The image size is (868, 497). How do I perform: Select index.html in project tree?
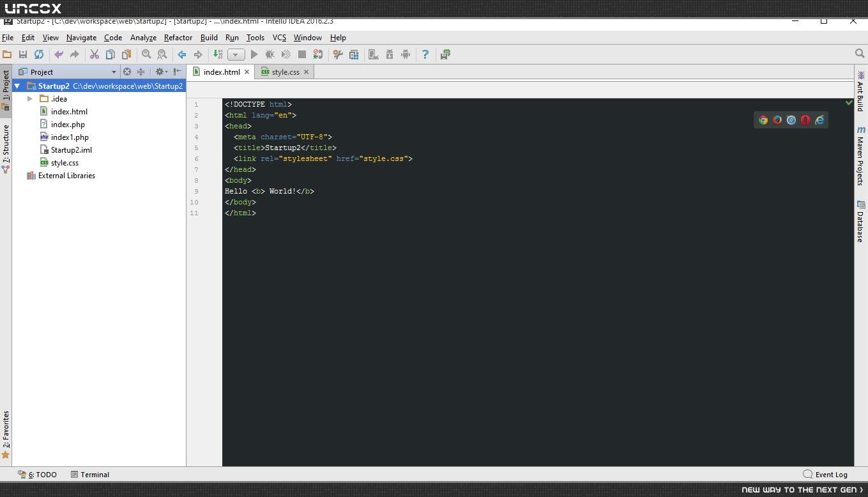(x=69, y=112)
